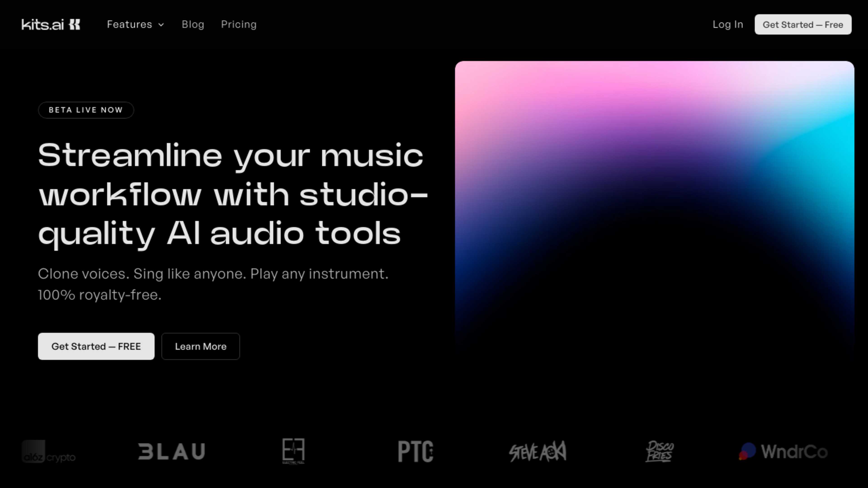
Task: Click the Learn More button
Action: pos(200,347)
